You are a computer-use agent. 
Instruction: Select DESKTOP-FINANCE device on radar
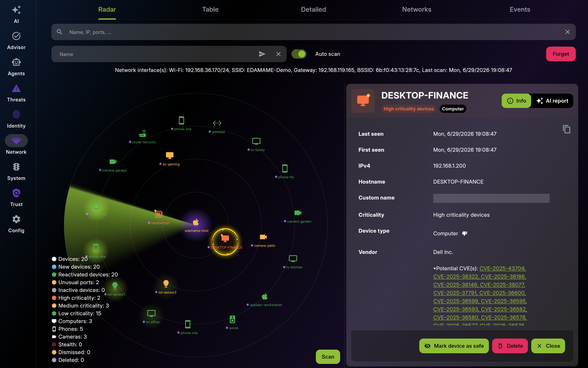225,239
